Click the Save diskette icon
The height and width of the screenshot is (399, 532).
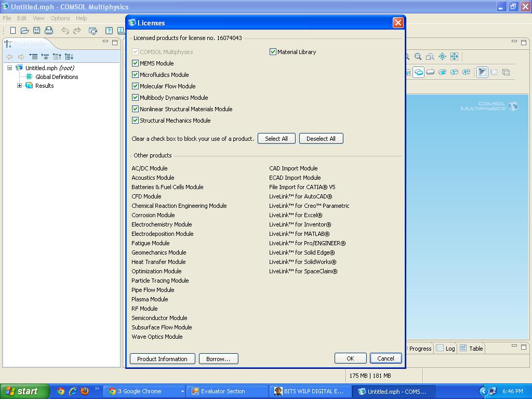pyautogui.click(x=36, y=31)
